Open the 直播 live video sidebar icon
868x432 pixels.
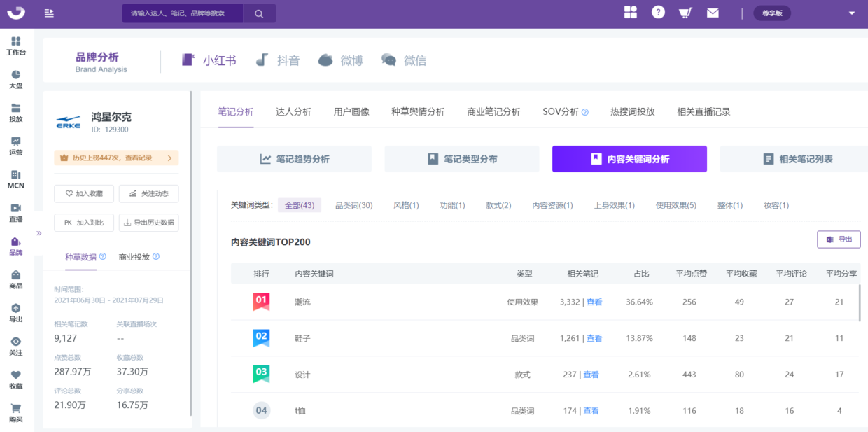click(x=16, y=213)
